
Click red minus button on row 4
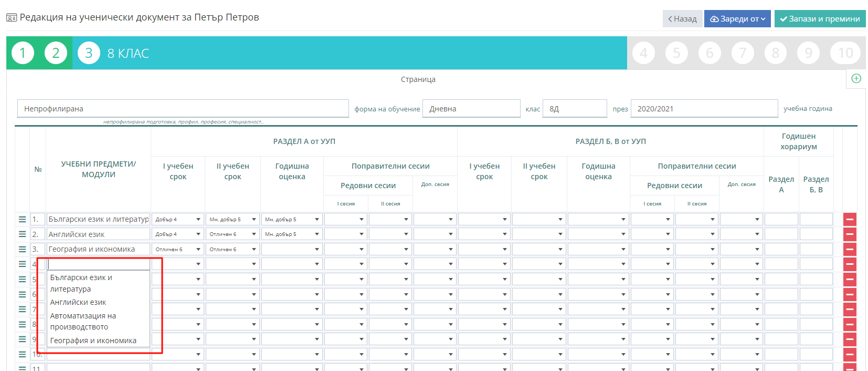pyautogui.click(x=850, y=264)
